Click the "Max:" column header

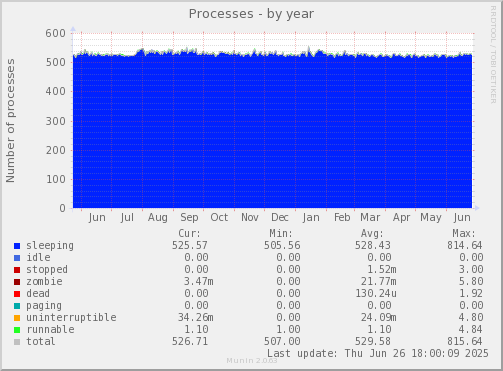(x=464, y=233)
